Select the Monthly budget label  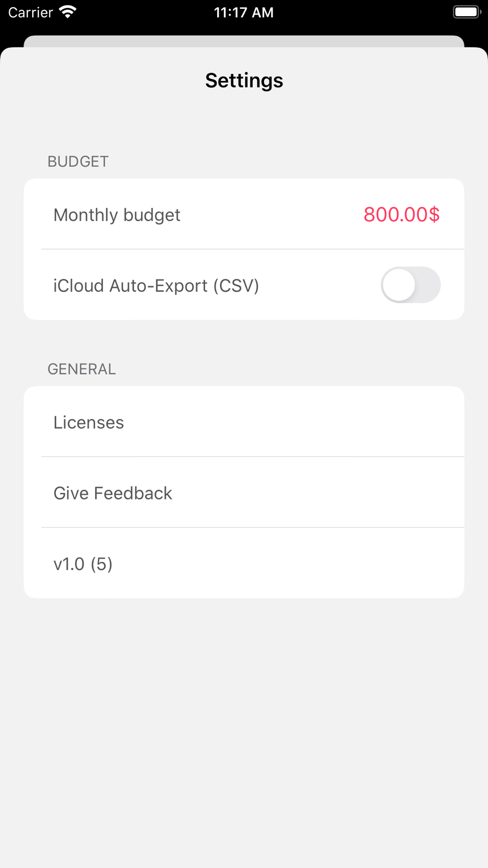pyautogui.click(x=117, y=215)
